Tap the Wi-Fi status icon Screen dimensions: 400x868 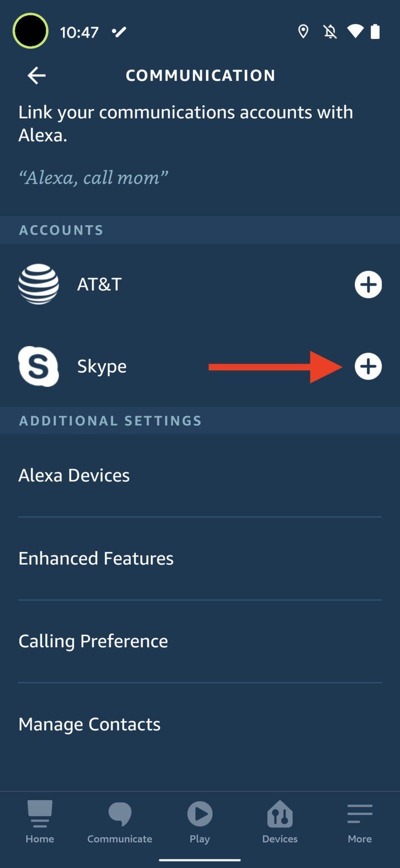tap(355, 32)
